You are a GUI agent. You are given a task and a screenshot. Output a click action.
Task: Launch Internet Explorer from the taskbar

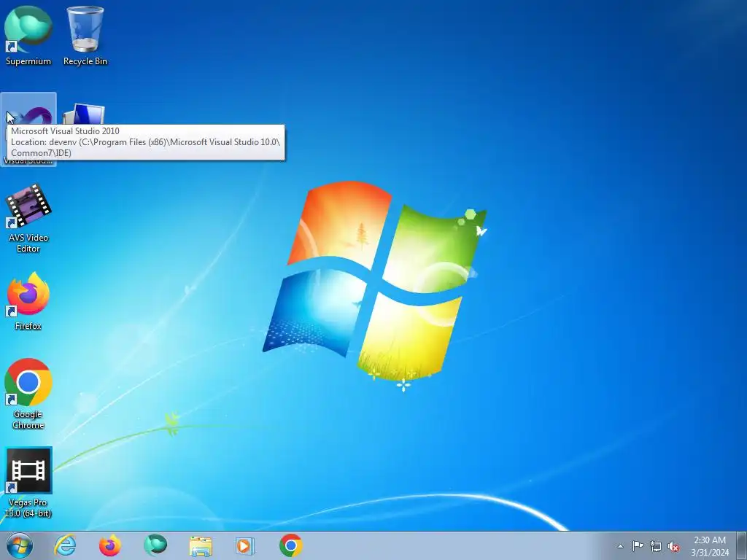(x=65, y=545)
